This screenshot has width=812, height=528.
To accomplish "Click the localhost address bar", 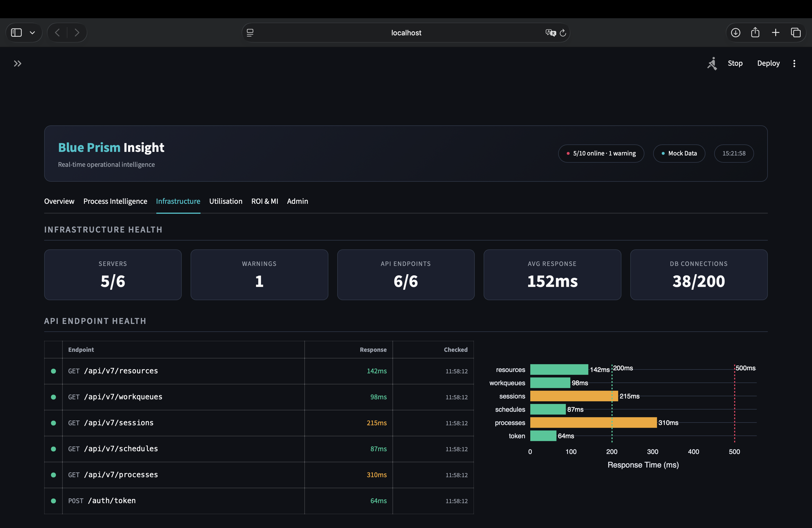I will 406,32.
